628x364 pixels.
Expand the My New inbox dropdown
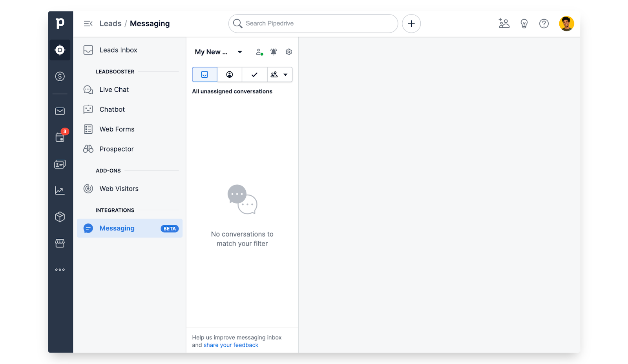tap(239, 52)
